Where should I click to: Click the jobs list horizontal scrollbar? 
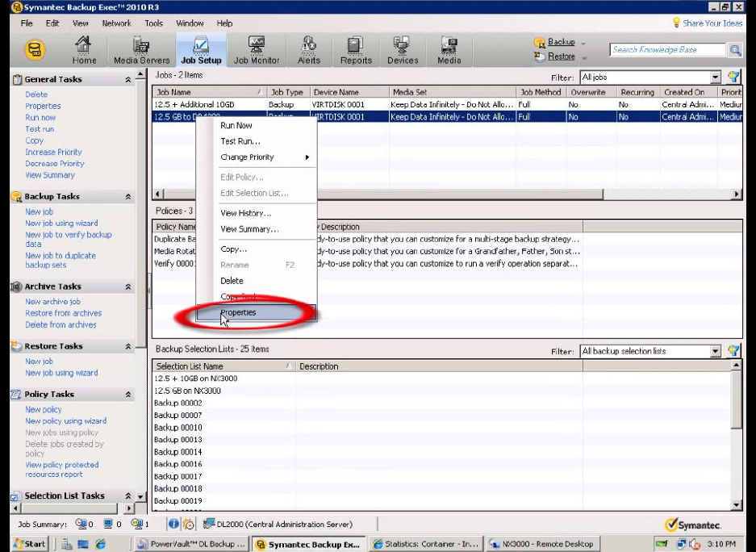[383, 194]
